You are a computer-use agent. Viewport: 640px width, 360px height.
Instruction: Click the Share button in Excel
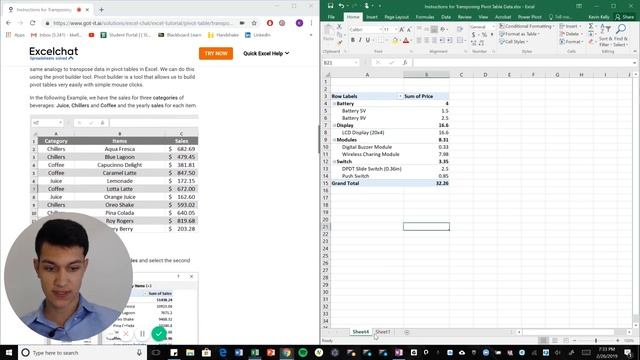624,17
